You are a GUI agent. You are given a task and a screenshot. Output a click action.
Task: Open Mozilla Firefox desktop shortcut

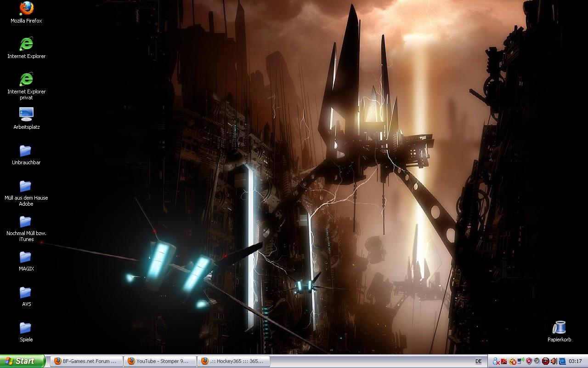[26, 12]
